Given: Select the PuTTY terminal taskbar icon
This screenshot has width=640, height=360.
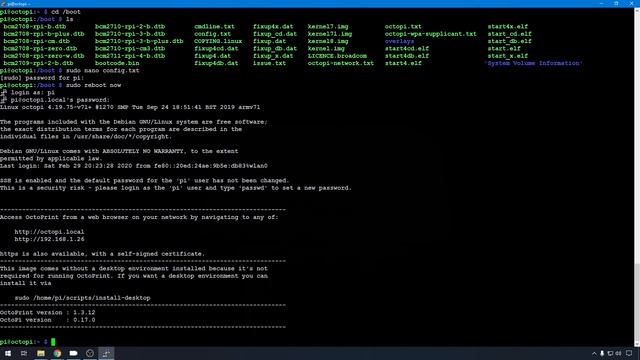Looking at the screenshot, I should pyautogui.click(x=106, y=353).
